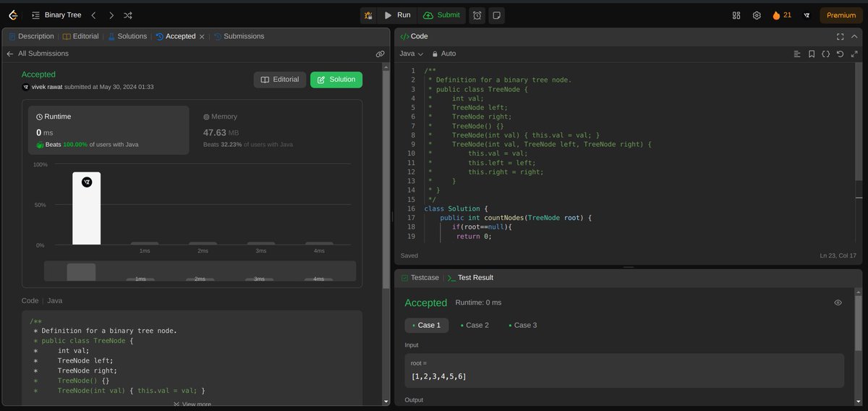
Task: Enter full screen editor icon
Action: (x=854, y=54)
